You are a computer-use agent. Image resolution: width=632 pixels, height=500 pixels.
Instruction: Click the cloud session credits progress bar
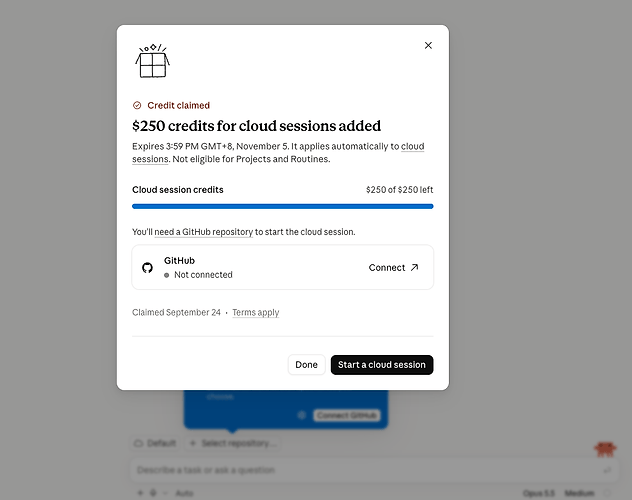(283, 206)
